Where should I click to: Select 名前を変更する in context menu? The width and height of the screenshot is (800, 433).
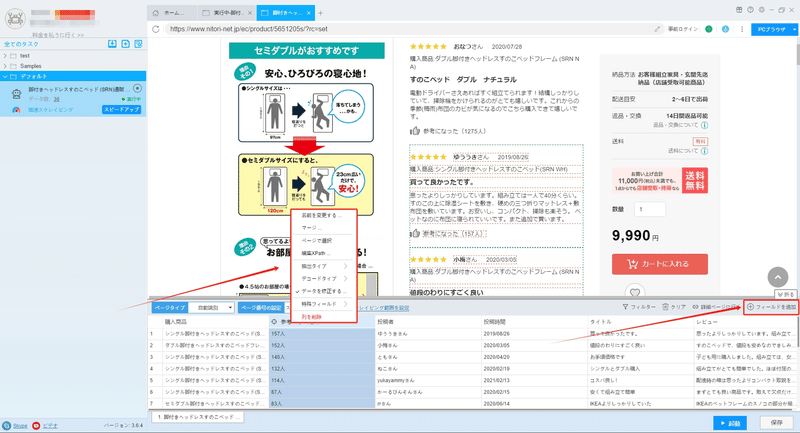[323, 215]
